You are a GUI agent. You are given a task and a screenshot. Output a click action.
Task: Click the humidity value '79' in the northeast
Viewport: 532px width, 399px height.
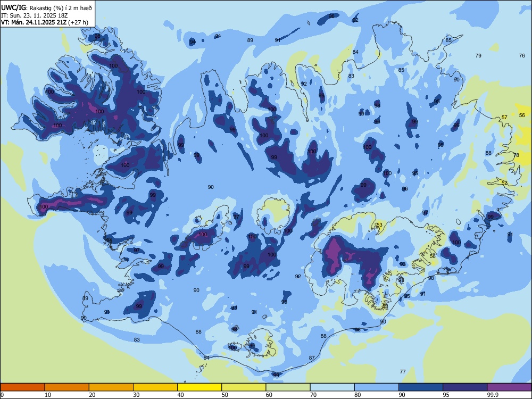coord(478,56)
